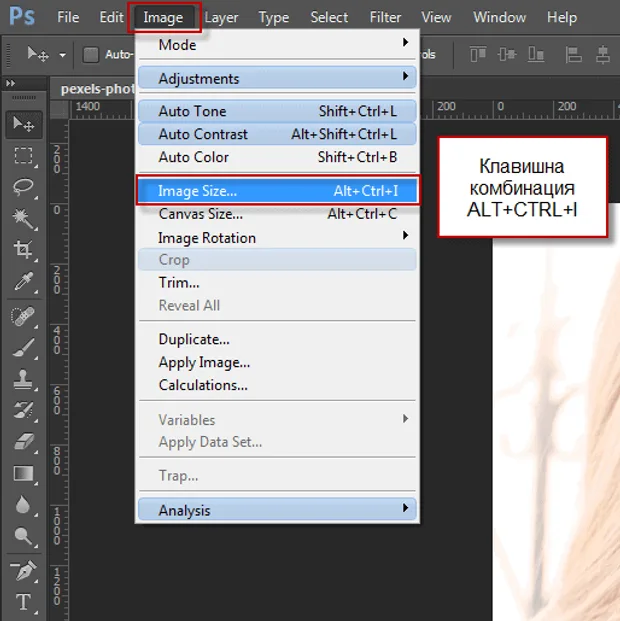This screenshot has height=621, width=620.
Task: Select the Horizontal Type tool
Action: 24,602
